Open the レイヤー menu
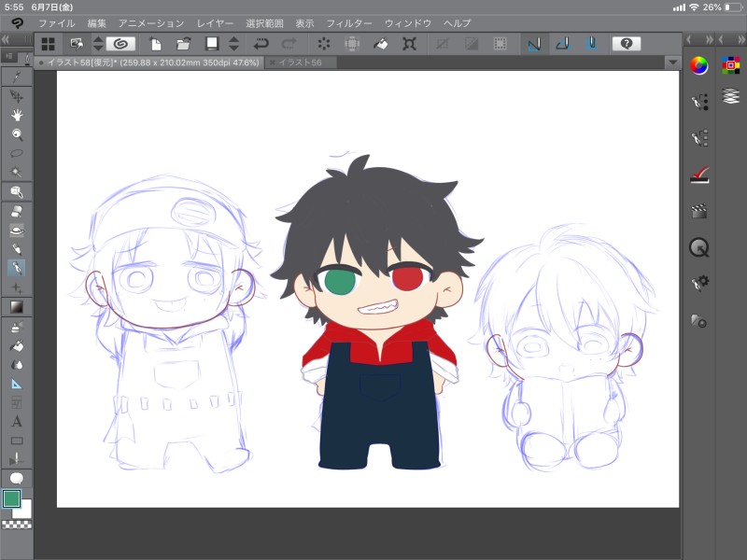The image size is (747, 560). pyautogui.click(x=215, y=23)
